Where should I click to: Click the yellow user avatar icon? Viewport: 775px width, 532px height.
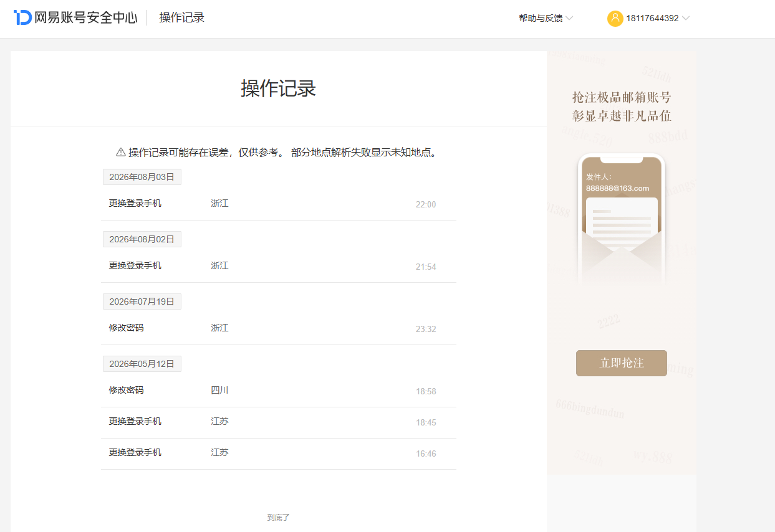(615, 18)
